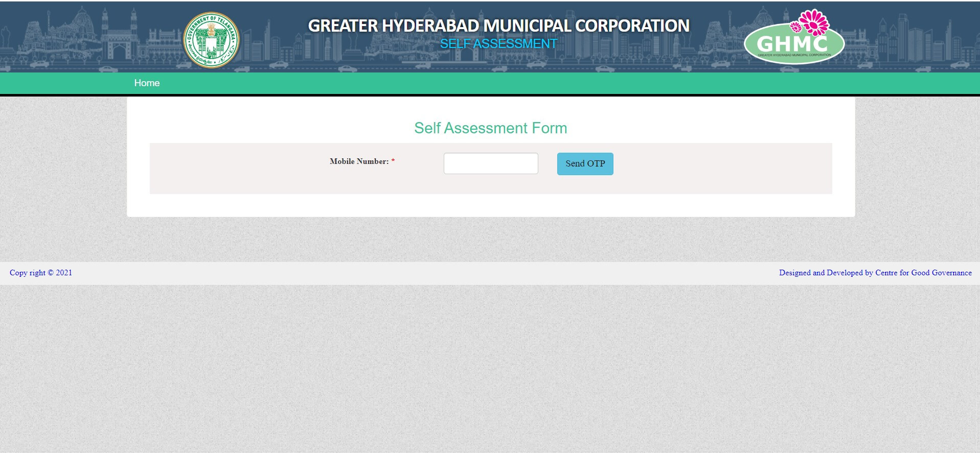The width and height of the screenshot is (980, 453).
Task: Click the 'Greater Hyderabad Municipal Corporation' header title
Action: click(x=499, y=26)
